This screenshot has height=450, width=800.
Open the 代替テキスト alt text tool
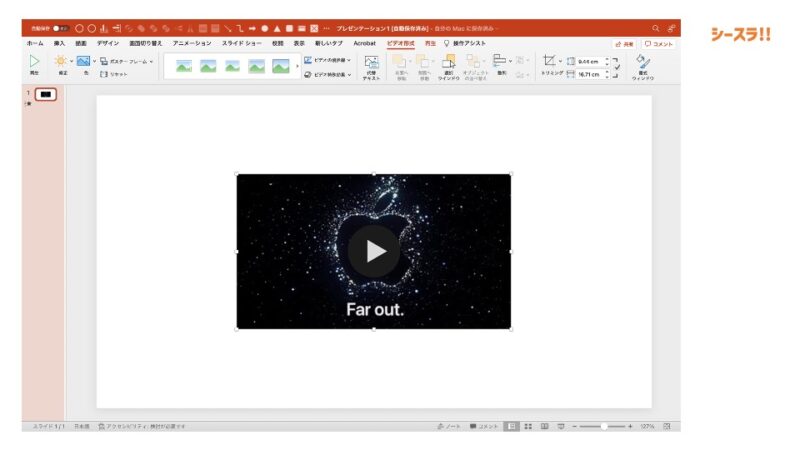tap(371, 67)
